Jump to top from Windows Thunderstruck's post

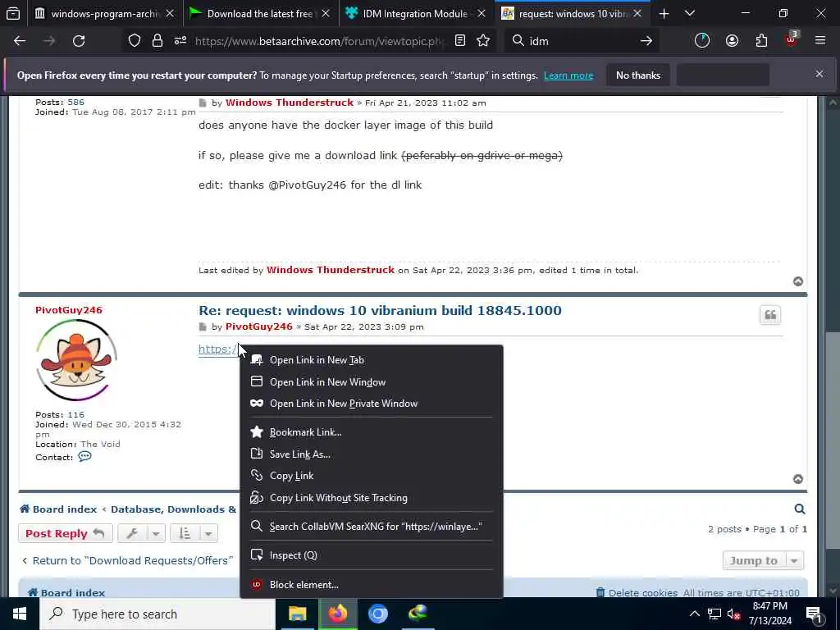pos(797,281)
